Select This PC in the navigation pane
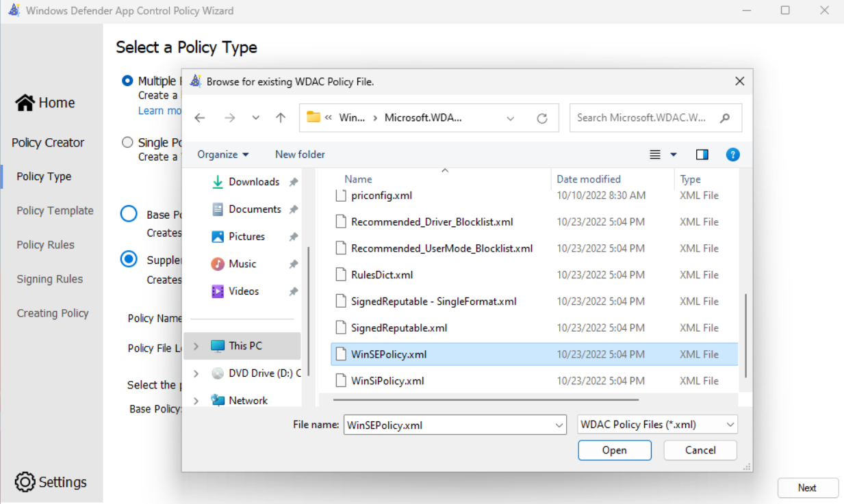The width and height of the screenshot is (844, 504). click(x=245, y=346)
